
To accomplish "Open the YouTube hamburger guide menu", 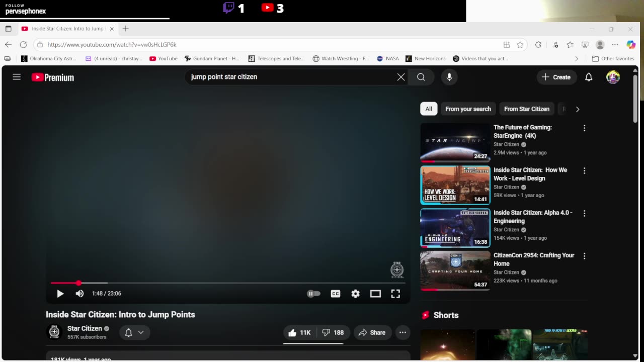I will (x=17, y=77).
